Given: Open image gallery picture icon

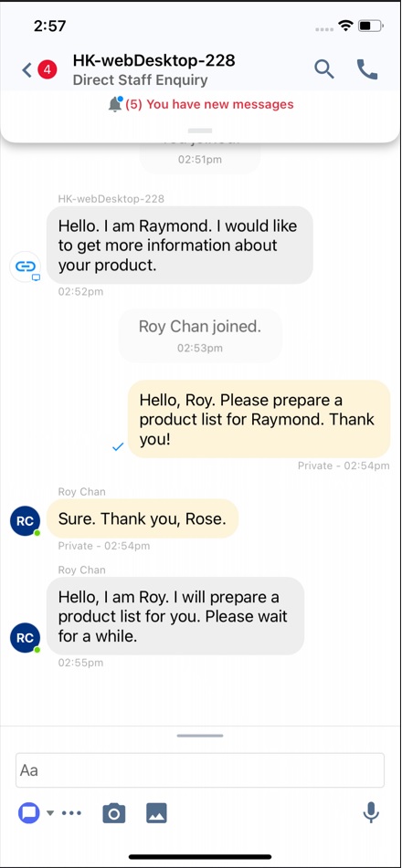Looking at the screenshot, I should 156,813.
